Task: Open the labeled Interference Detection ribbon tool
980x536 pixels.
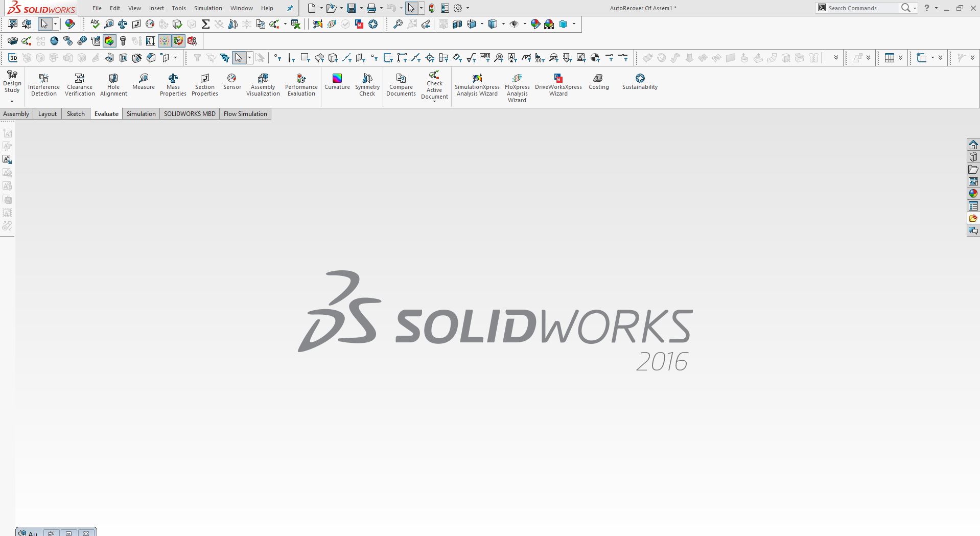Action: click(x=44, y=85)
